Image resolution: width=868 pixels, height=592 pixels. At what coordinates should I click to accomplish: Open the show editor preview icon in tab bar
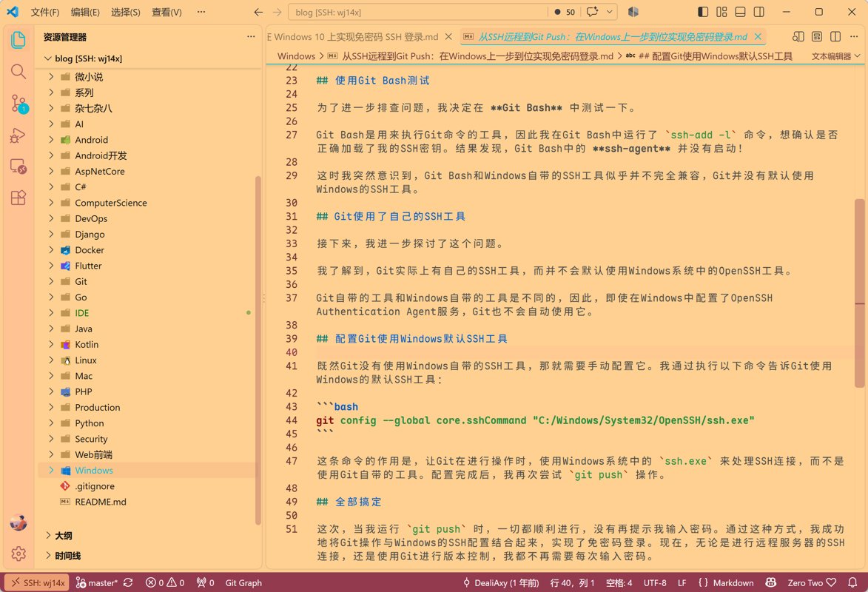tap(817, 36)
